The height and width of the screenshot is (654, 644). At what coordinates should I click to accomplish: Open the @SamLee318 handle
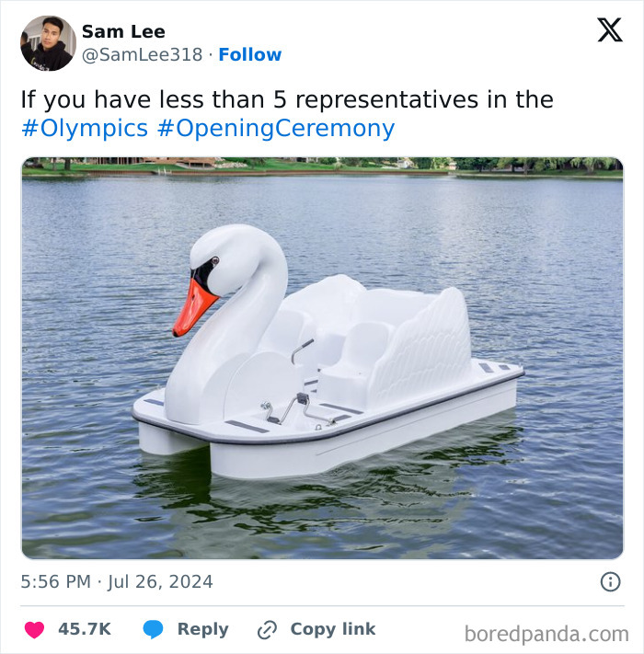(143, 54)
